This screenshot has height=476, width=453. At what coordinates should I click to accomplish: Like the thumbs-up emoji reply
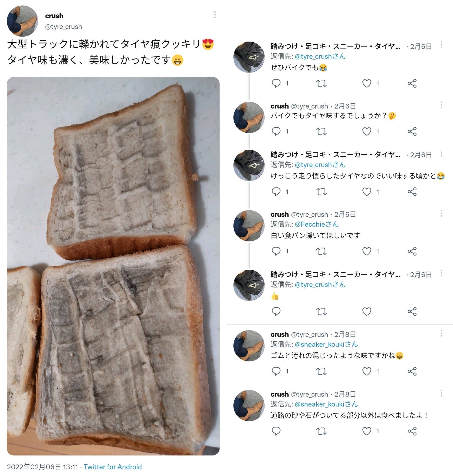tap(367, 311)
